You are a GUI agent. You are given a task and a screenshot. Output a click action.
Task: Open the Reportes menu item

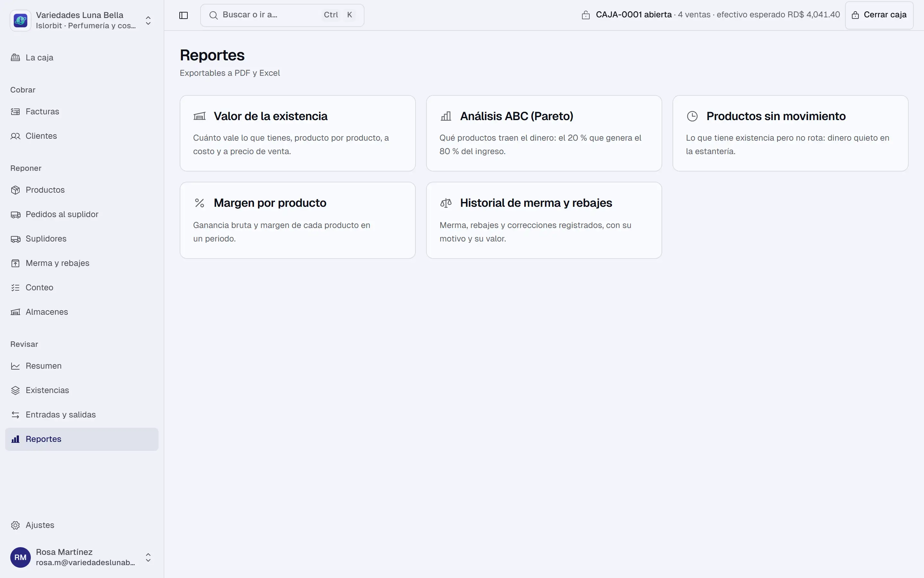pos(82,440)
